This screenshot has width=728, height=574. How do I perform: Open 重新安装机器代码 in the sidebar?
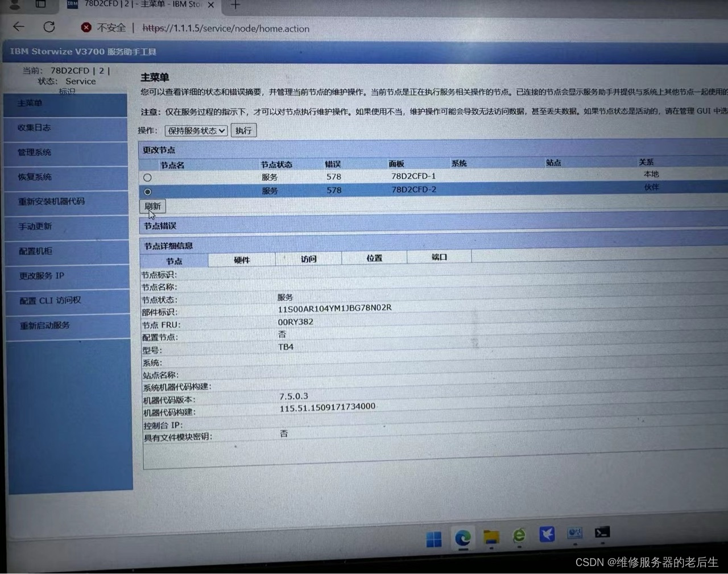point(67,202)
